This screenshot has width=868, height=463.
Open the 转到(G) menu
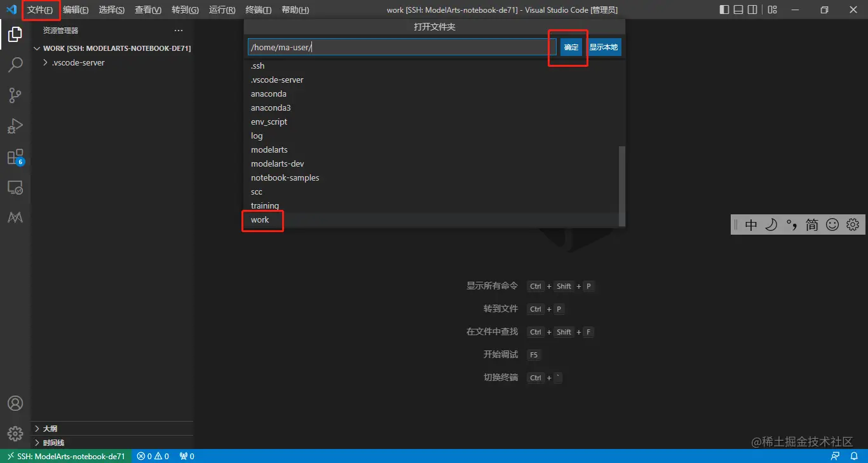[185, 10]
